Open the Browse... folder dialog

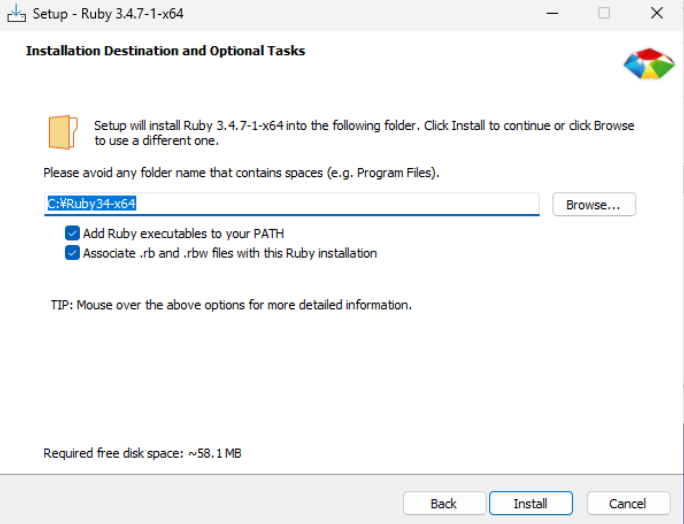point(594,204)
